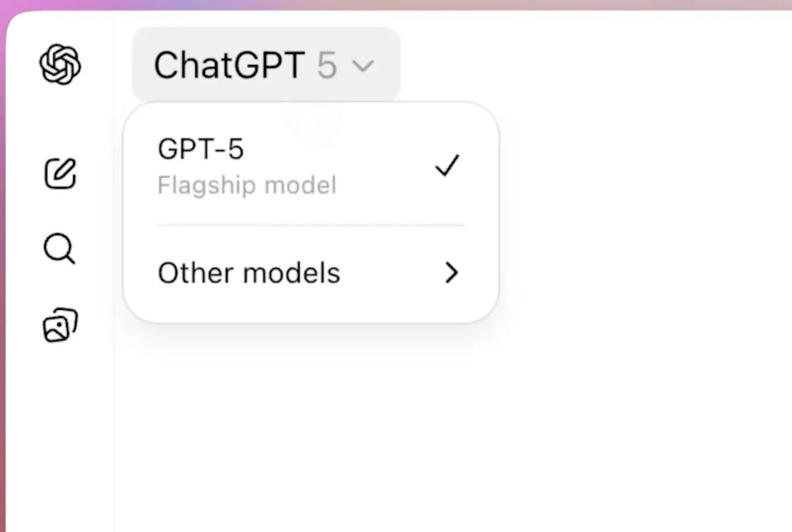
Task: Choose the "Flagship model" subtitle entry
Action: pos(247,185)
